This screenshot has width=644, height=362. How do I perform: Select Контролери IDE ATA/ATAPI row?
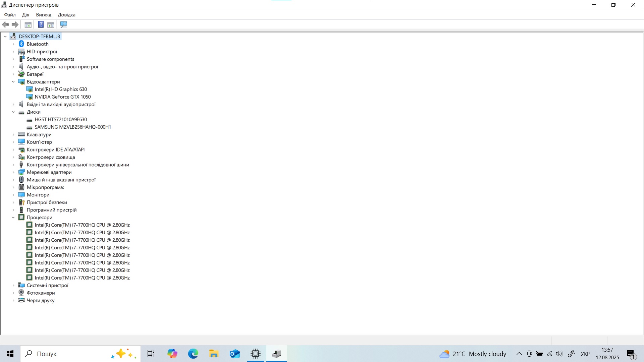[56, 149]
